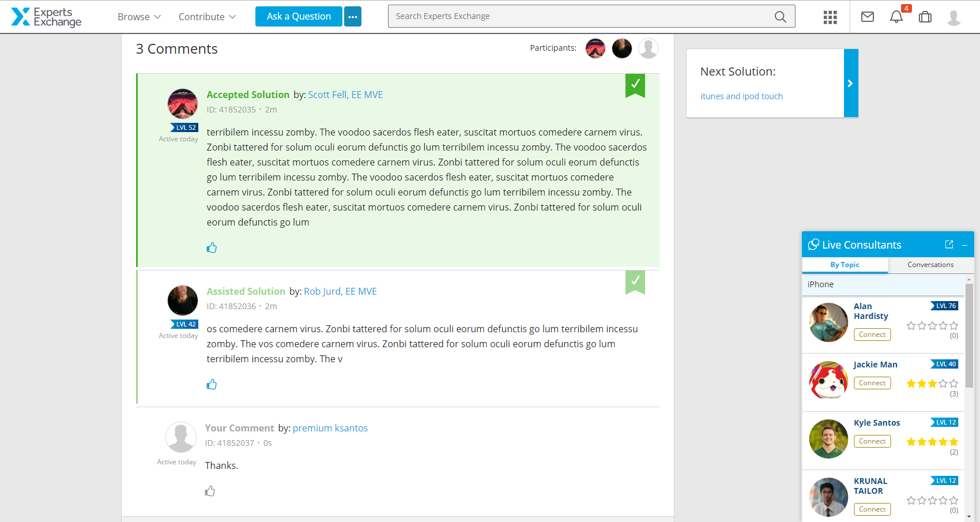The width and height of the screenshot is (980, 522).
Task: Open Rob Jurd, EE MVE profile link
Action: pyautogui.click(x=340, y=291)
